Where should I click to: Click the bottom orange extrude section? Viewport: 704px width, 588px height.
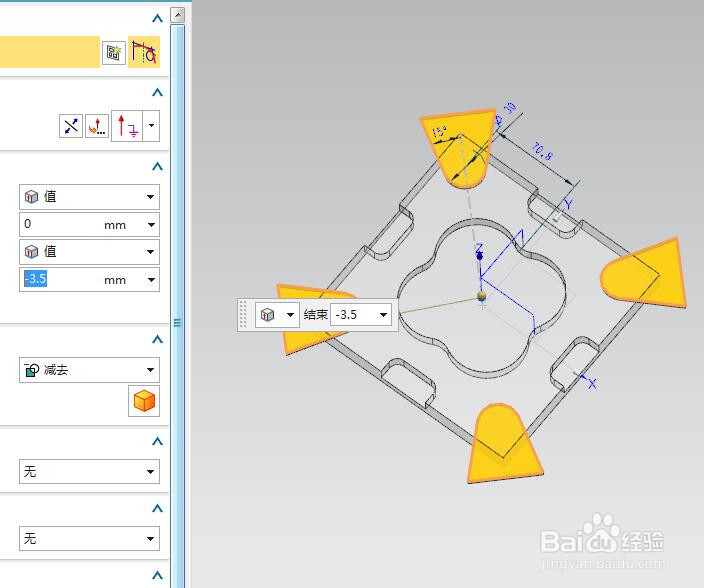pyautogui.click(x=504, y=443)
